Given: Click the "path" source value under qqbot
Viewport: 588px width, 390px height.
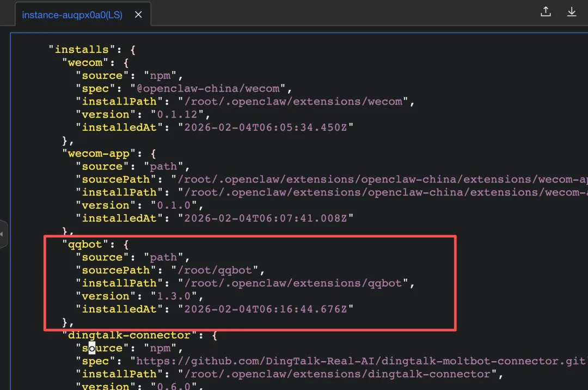Looking at the screenshot, I should (163, 257).
